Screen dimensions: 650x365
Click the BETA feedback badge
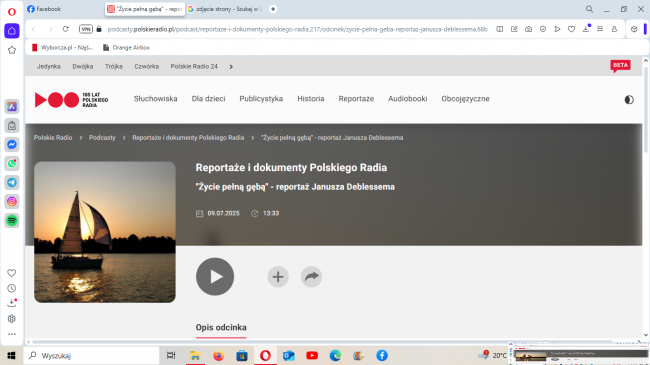[x=620, y=66]
